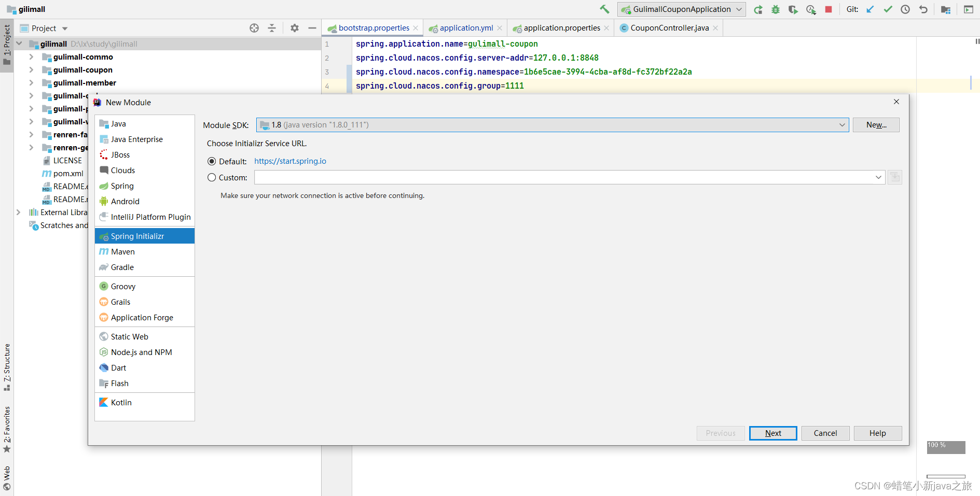Hide the Project panel with the minus icon
The height and width of the screenshot is (496, 980).
pyautogui.click(x=312, y=28)
